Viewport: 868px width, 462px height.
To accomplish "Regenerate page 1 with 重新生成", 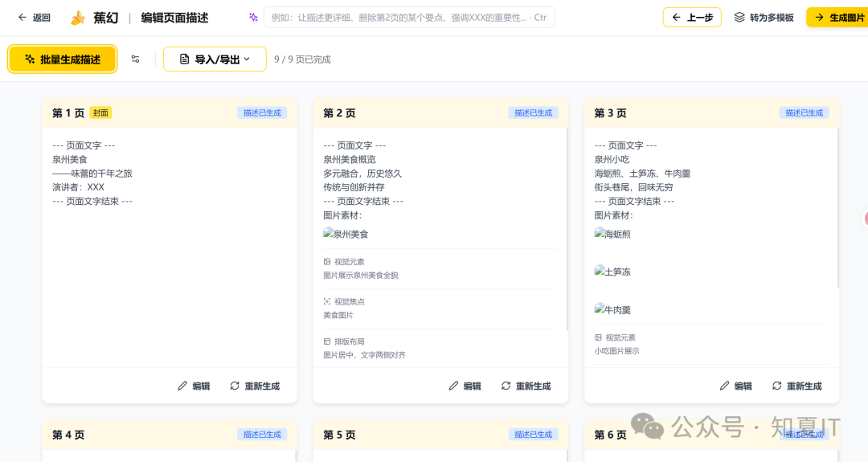I will [256, 386].
